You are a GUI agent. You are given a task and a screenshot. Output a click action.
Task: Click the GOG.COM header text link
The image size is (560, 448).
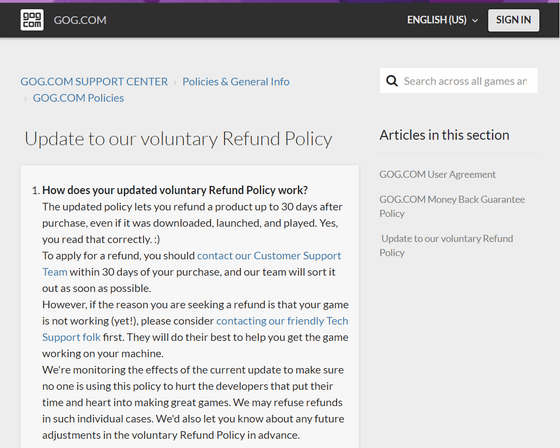[80, 20]
